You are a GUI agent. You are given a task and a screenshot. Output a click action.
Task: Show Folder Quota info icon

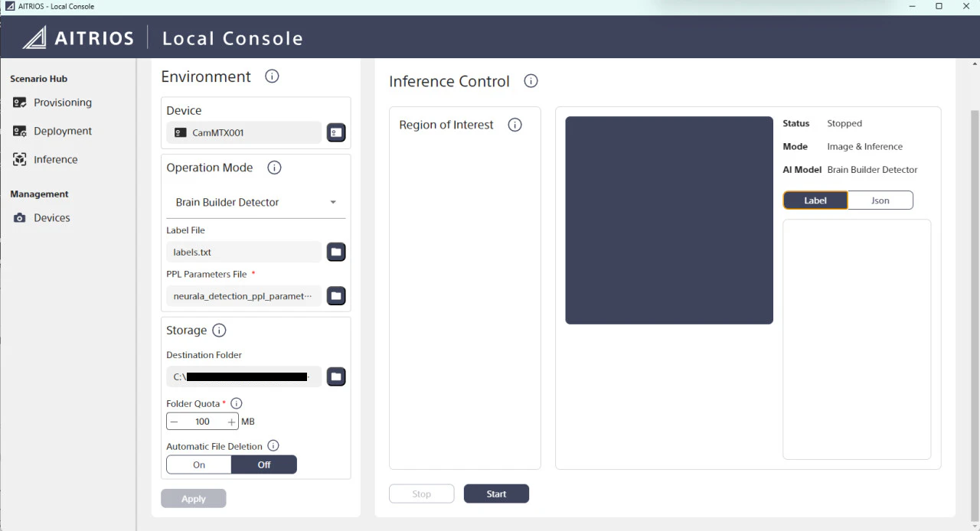[x=237, y=403]
